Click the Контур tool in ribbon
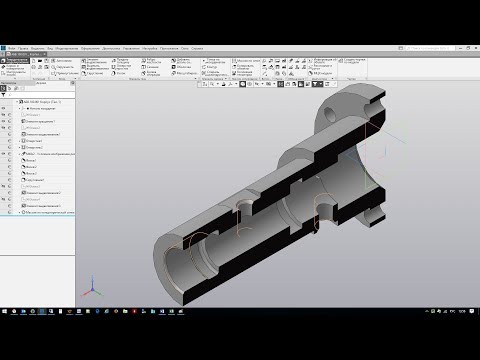The width and height of the screenshot is (480, 360). pos(210,67)
